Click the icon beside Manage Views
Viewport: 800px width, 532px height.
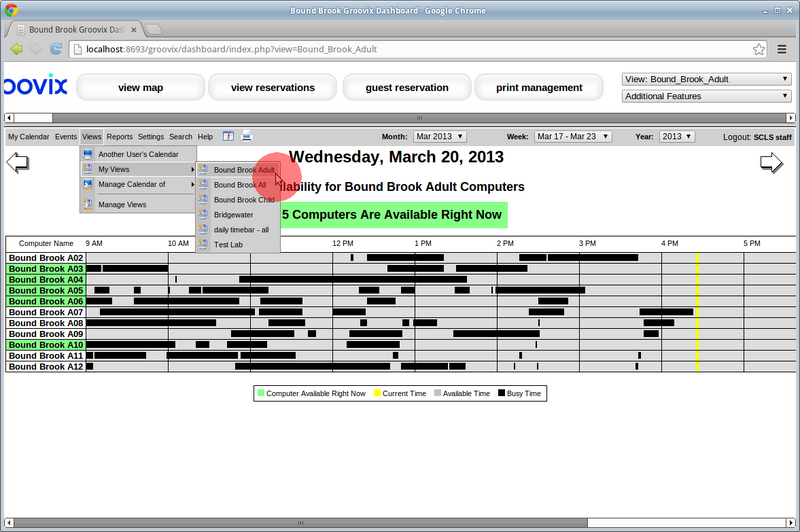[x=88, y=205]
